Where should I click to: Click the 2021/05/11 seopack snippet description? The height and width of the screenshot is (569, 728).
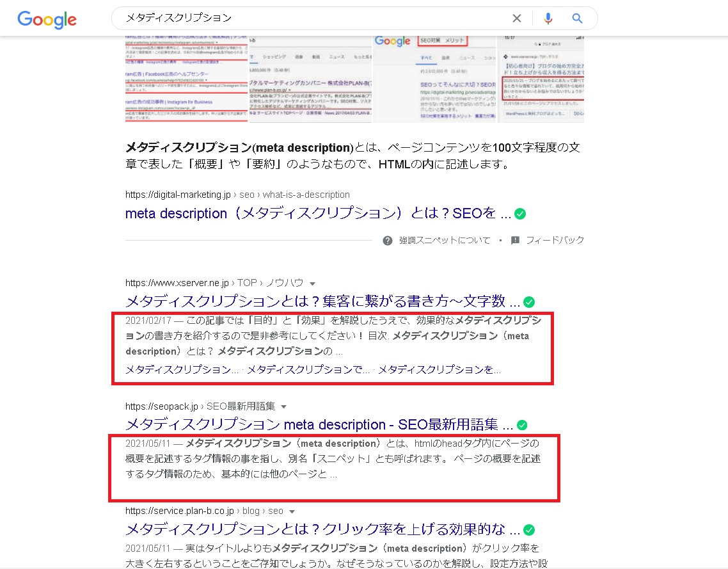333,459
